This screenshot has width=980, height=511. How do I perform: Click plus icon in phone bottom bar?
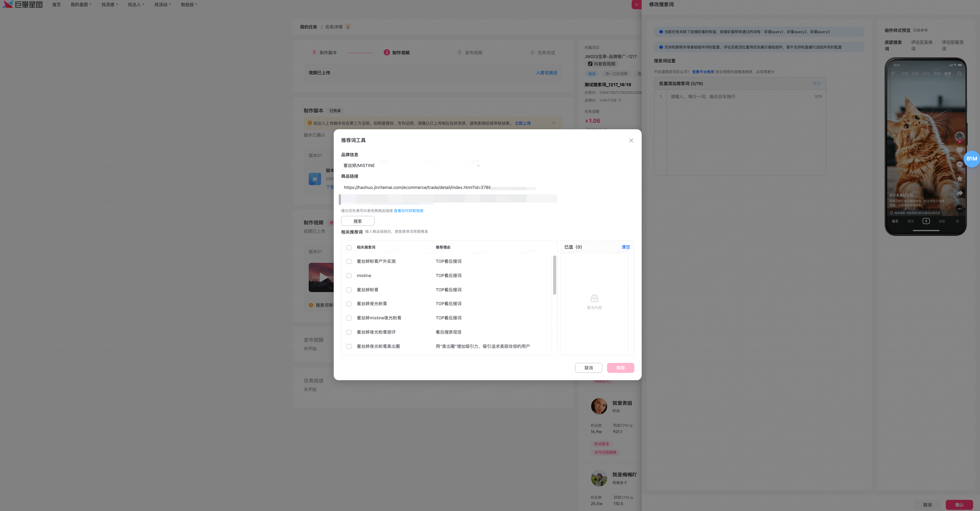pos(926,221)
